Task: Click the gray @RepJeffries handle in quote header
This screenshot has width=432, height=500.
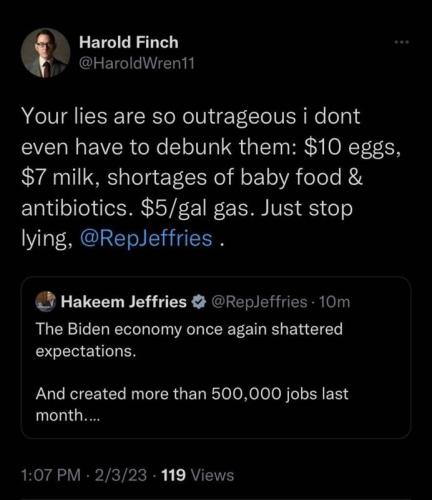Action: (259, 302)
